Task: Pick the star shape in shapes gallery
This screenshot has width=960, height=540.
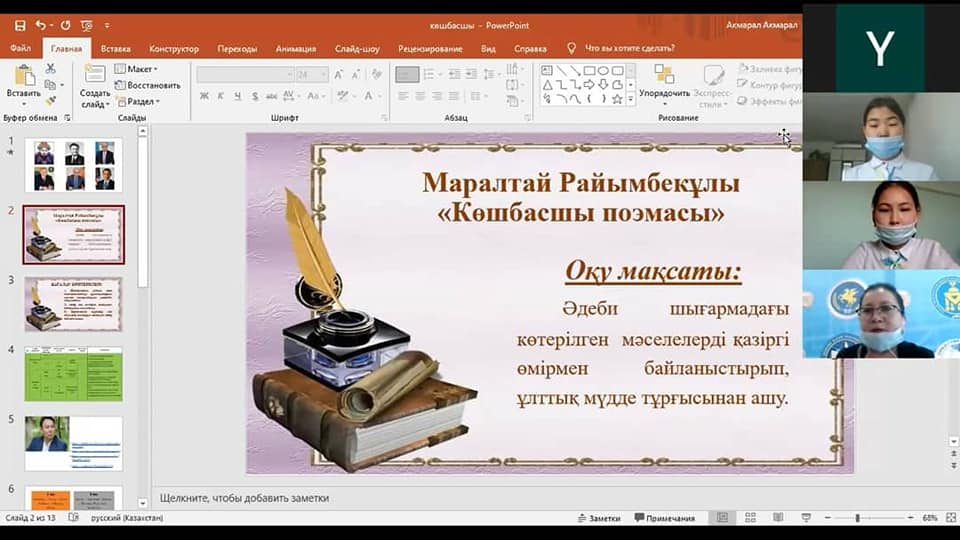Action: pos(617,99)
